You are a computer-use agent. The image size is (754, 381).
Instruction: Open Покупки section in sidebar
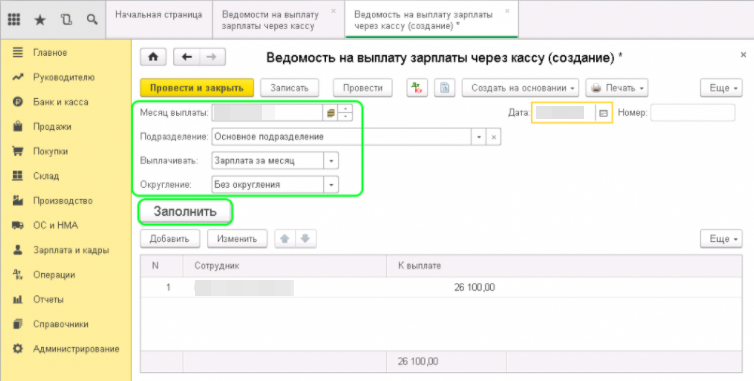[50, 151]
